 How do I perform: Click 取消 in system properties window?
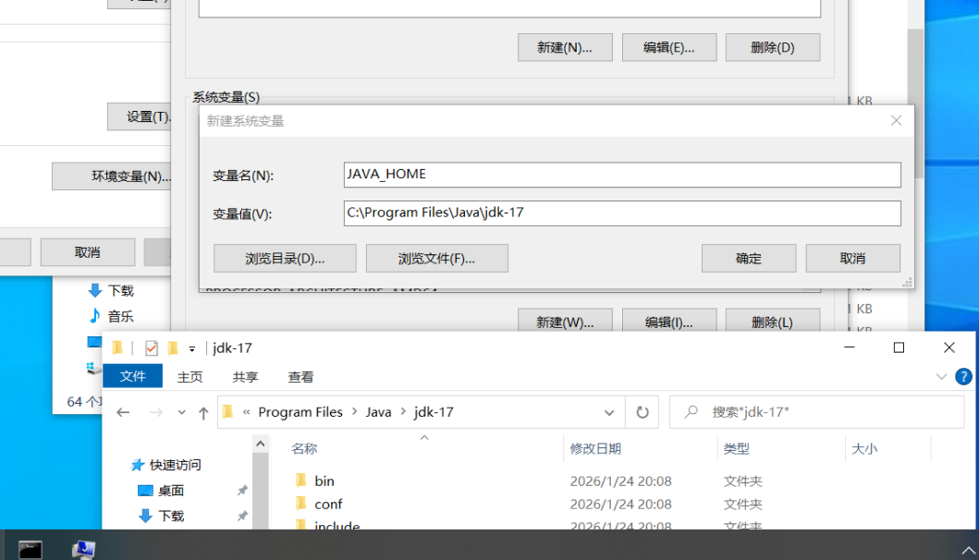click(x=88, y=252)
